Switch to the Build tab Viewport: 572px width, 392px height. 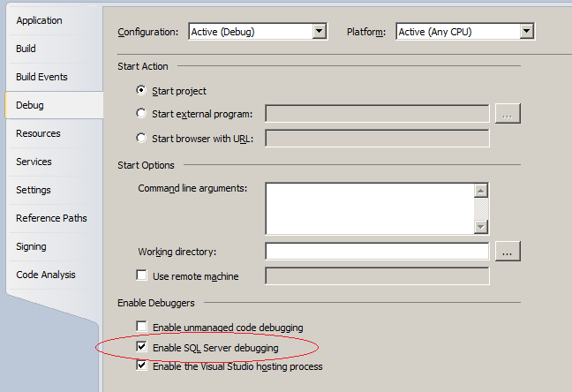pyautogui.click(x=26, y=49)
